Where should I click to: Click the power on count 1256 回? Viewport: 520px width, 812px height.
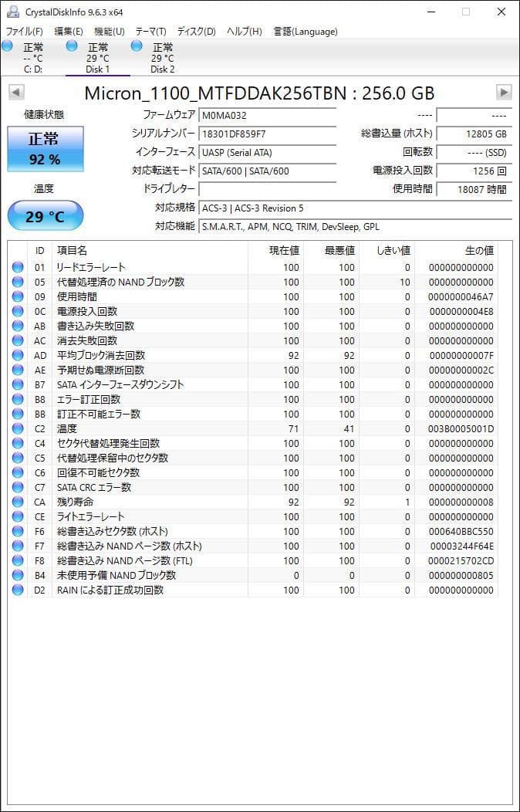pos(474,171)
